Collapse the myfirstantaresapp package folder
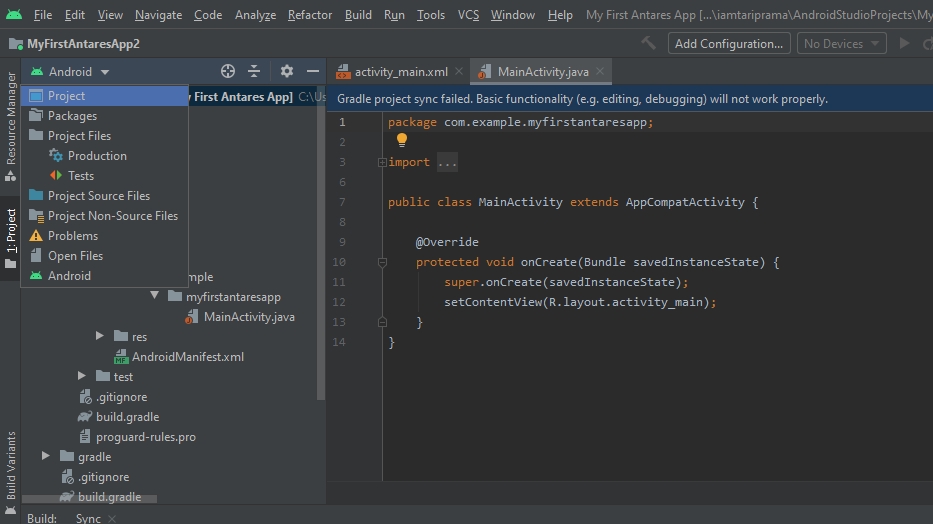933x524 pixels. tap(155, 297)
